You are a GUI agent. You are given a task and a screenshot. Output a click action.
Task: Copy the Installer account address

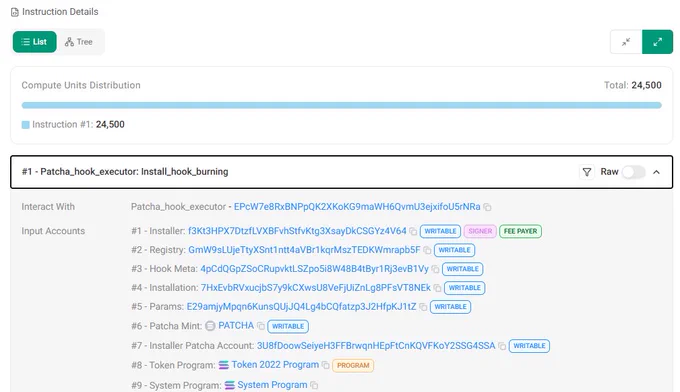tap(413, 232)
